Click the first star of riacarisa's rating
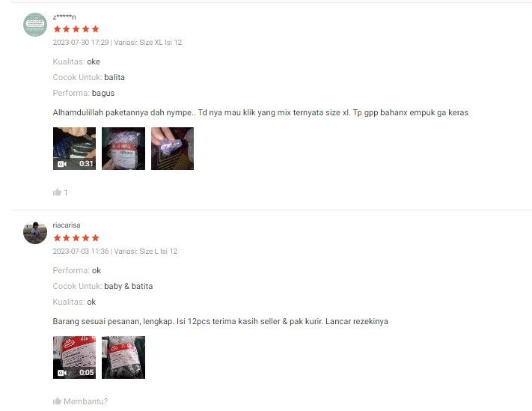 (57, 237)
